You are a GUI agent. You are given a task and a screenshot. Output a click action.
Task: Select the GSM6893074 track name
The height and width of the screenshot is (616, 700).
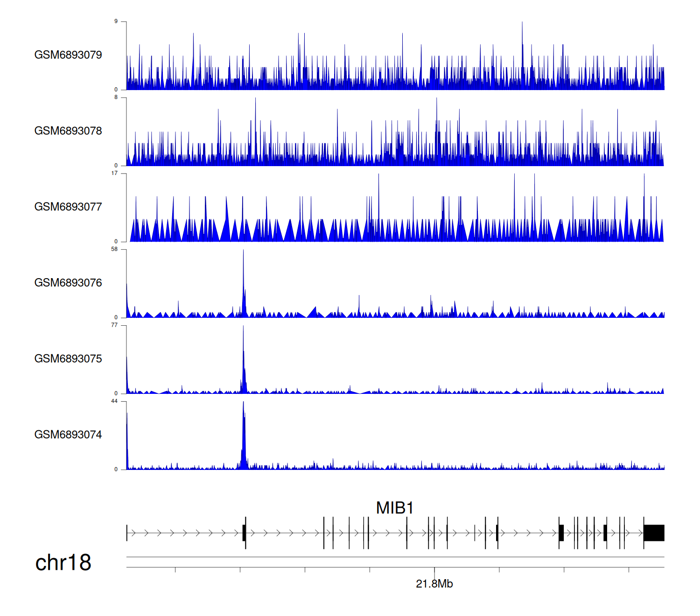[x=68, y=435]
